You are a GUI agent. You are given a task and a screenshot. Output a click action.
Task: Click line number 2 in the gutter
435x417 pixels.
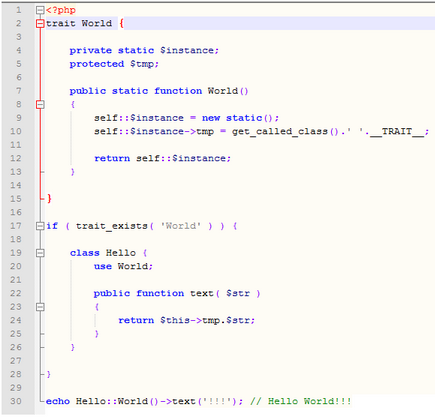19,23
